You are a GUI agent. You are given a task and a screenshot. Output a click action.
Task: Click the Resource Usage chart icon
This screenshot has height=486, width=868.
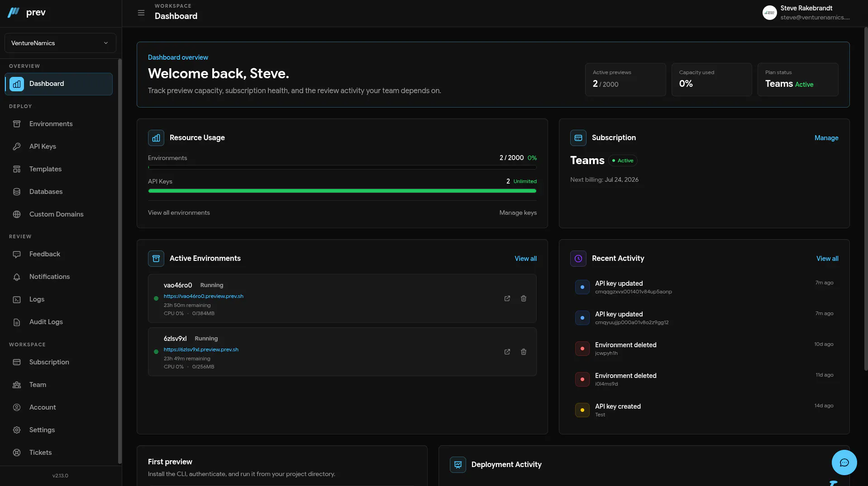(x=156, y=138)
